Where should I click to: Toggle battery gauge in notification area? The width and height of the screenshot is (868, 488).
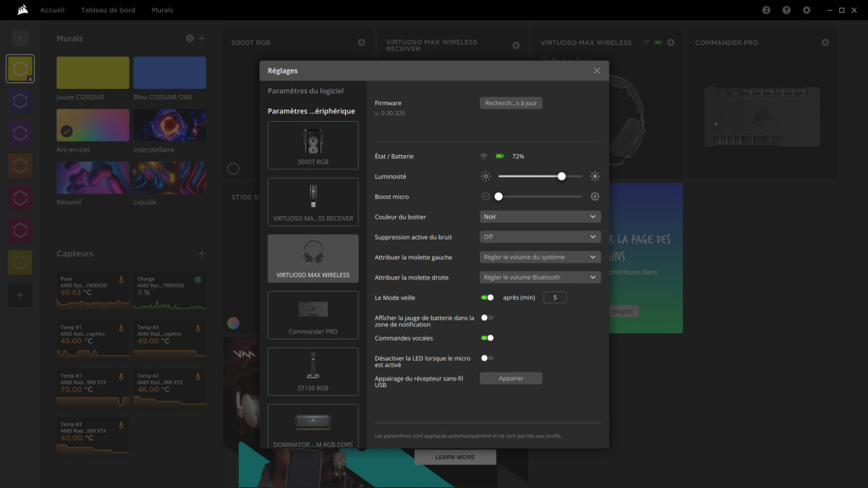point(487,318)
